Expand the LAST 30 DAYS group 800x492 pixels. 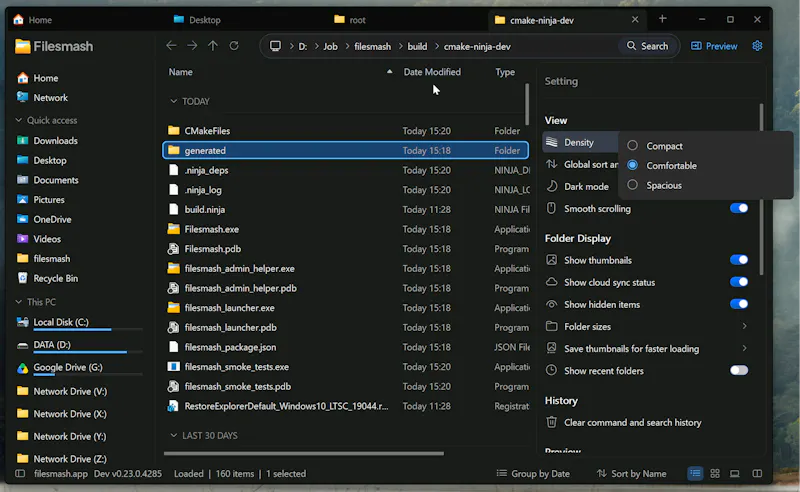173,435
